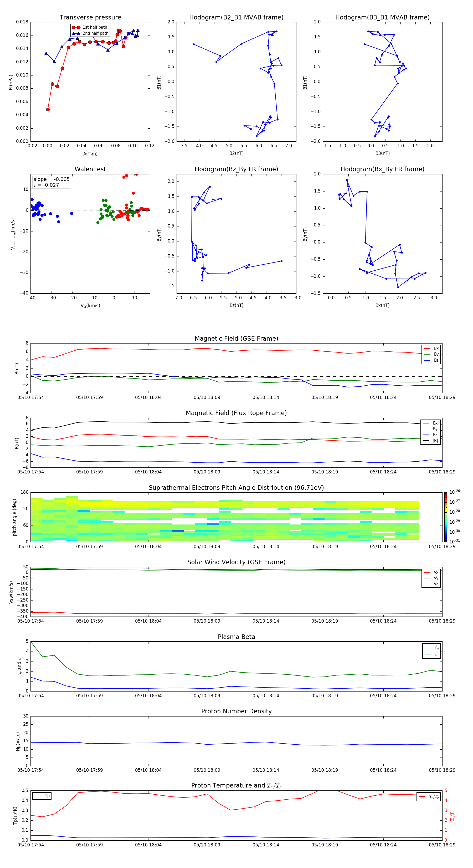Click '1st half path' legend entry
Viewport: 473px width, 868px height.
[x=90, y=27]
